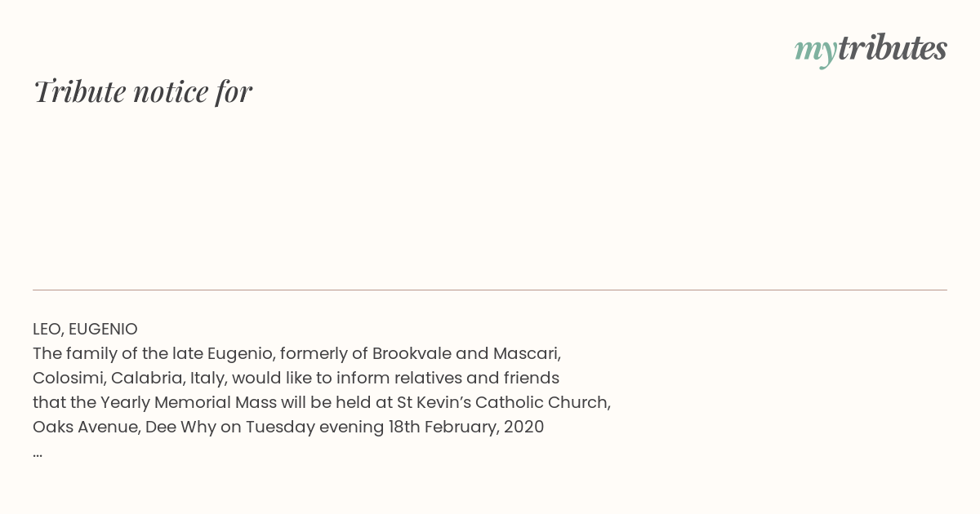The height and width of the screenshot is (514, 980).
Task: Click the date "18th February, 2020"
Action: point(466,427)
